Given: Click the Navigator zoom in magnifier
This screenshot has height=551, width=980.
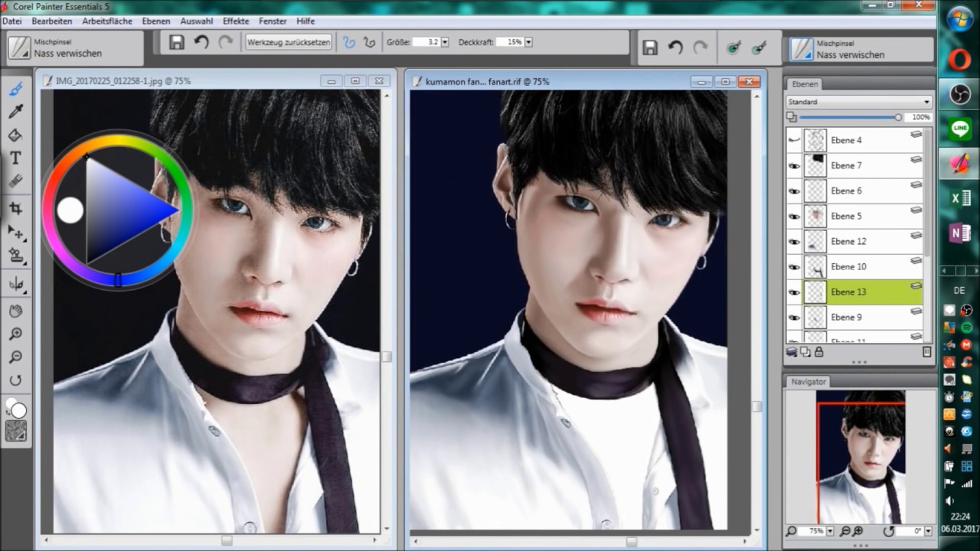Looking at the screenshot, I should coord(857,531).
